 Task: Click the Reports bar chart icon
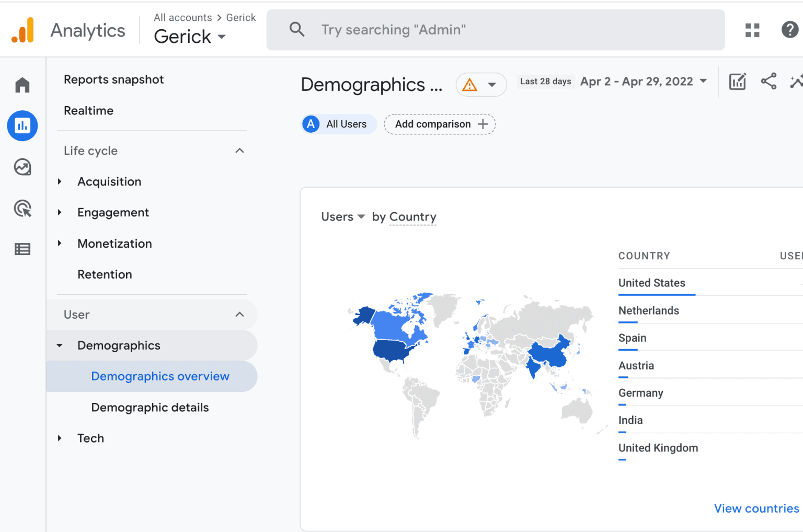tap(22, 125)
